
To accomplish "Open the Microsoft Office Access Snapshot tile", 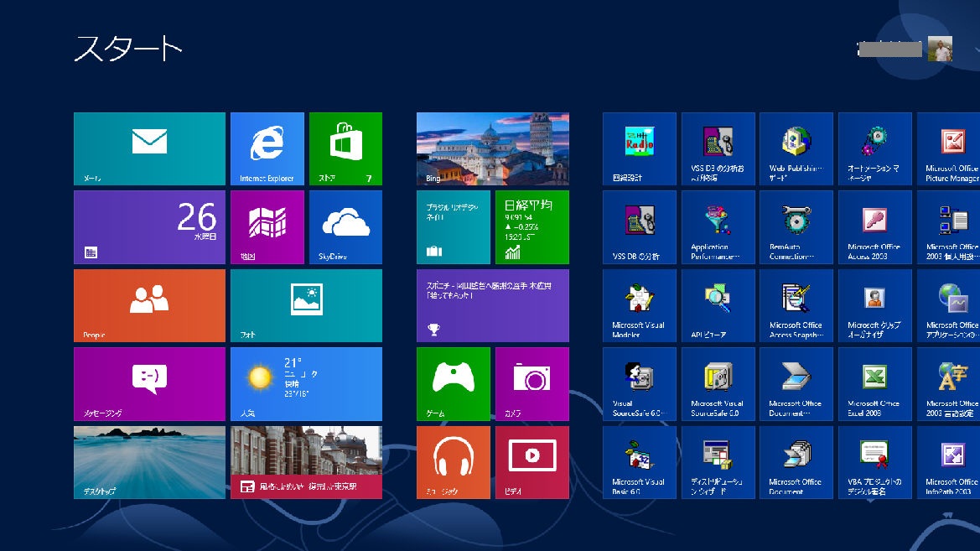I will [796, 306].
